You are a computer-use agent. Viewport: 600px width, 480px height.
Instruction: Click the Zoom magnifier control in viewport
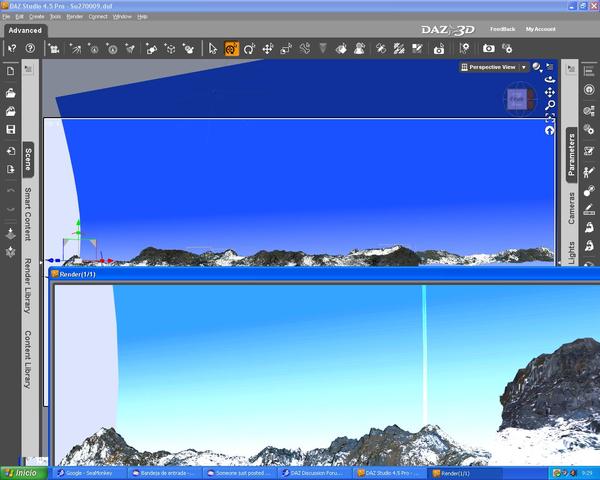click(x=550, y=105)
